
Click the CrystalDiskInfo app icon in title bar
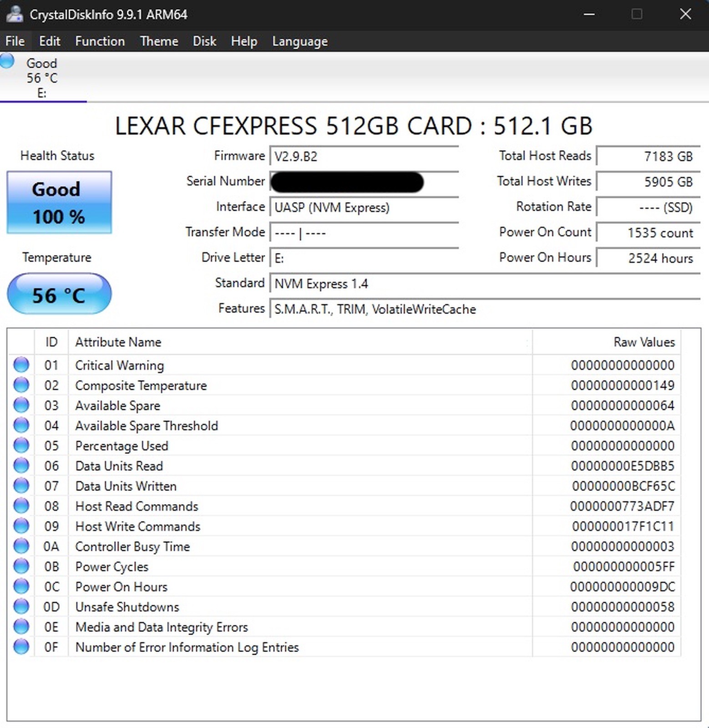[x=14, y=14]
